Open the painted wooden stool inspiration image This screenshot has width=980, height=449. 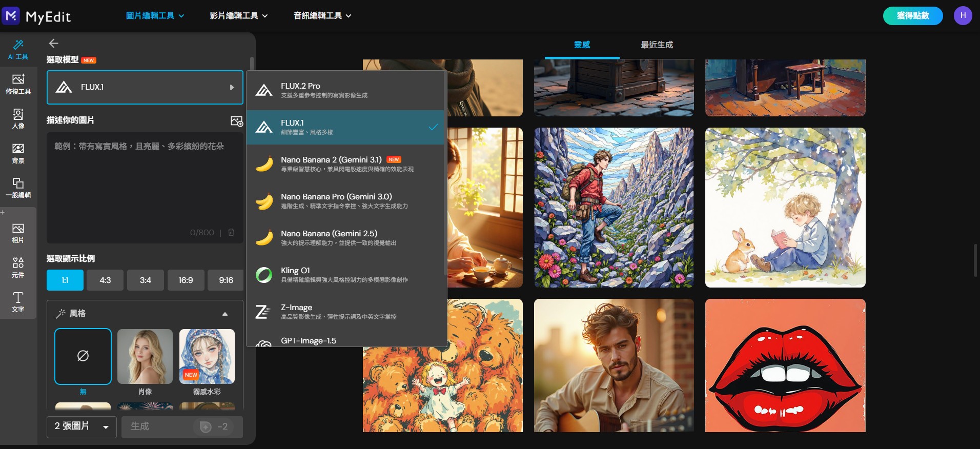(785, 88)
